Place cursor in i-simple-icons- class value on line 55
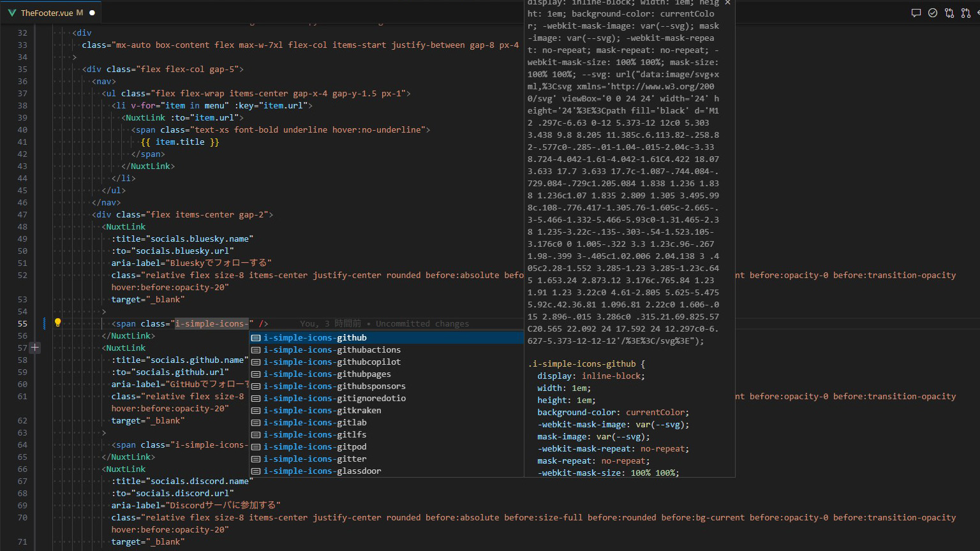980x551 pixels. 212,323
